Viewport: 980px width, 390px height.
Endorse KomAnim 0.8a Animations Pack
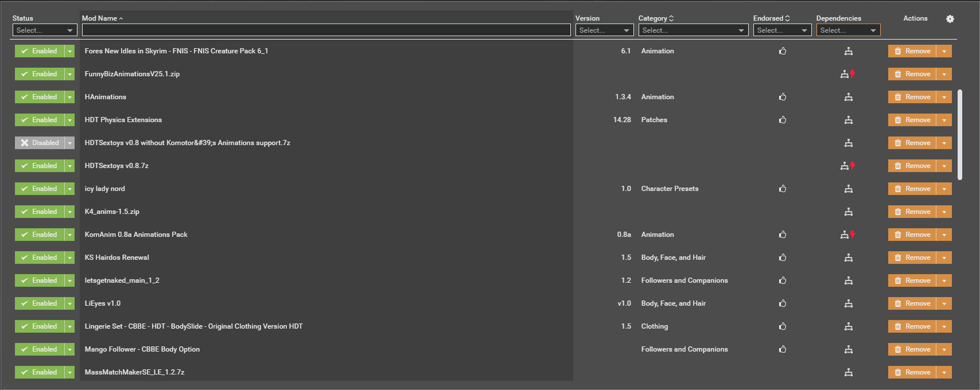783,235
